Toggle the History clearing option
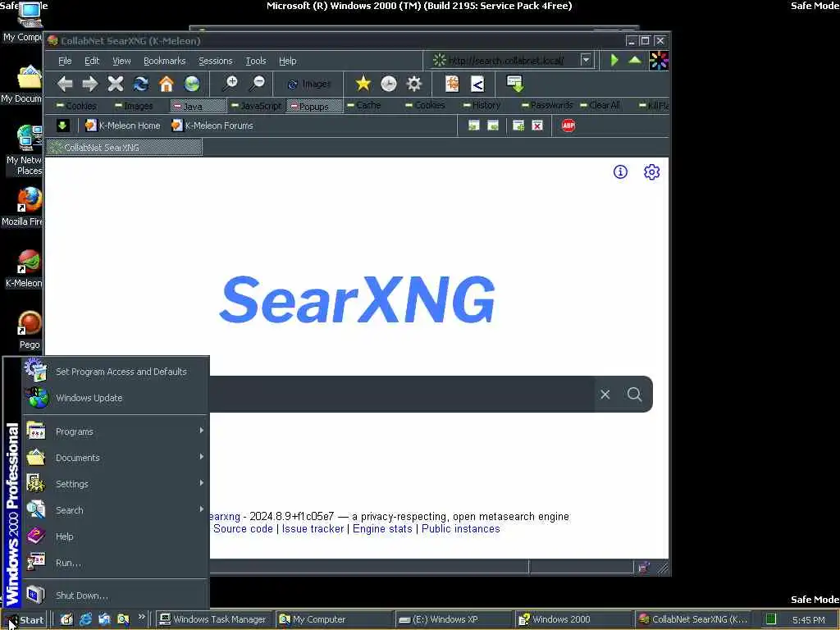Screen dimensions: 840x630 pos(482,105)
